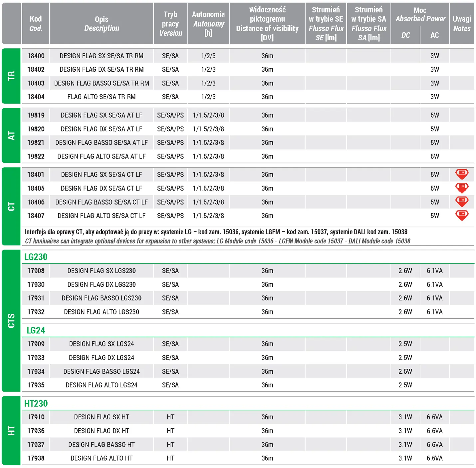The height and width of the screenshot is (468, 476).
Task: Click the 5W value in row 18406
Action: coord(435,202)
